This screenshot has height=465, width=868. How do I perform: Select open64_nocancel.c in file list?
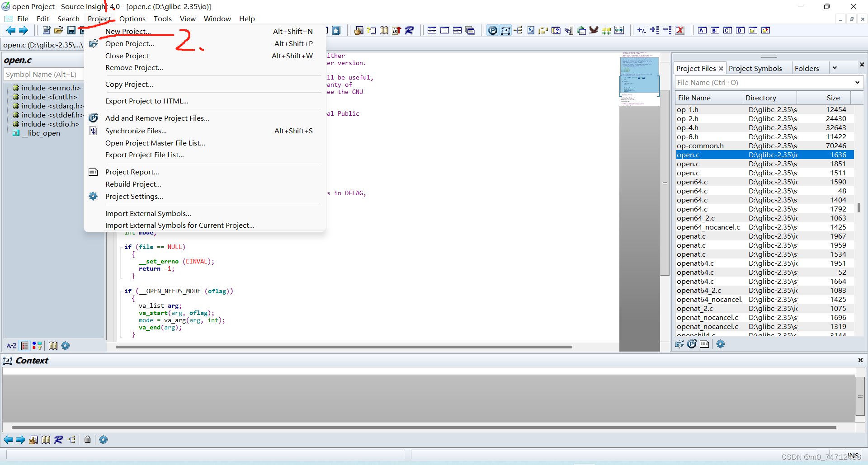tap(764, 227)
